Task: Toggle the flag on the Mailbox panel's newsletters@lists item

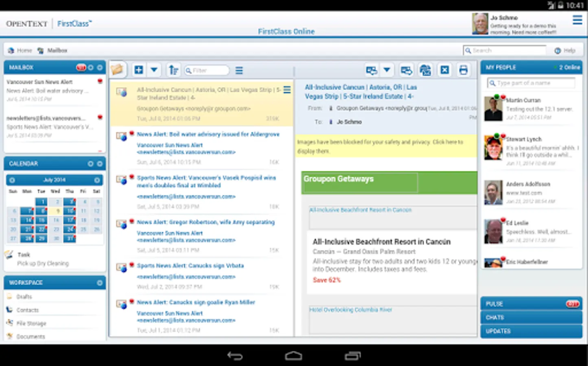Action: pyautogui.click(x=100, y=117)
